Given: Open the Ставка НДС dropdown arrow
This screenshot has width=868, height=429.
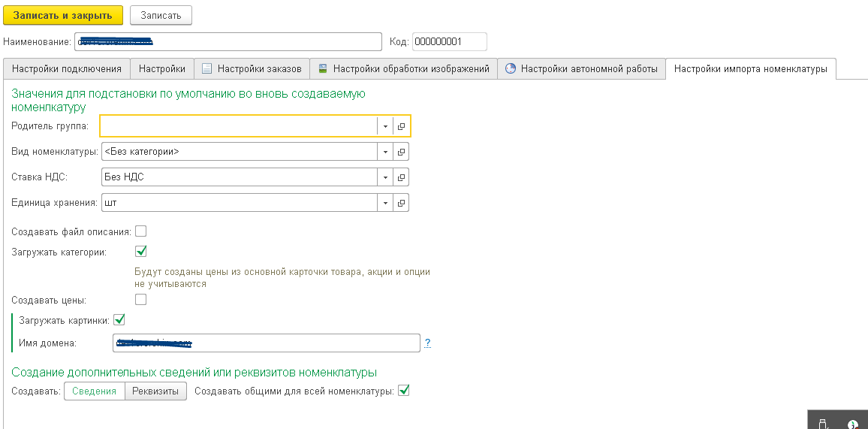Looking at the screenshot, I should pos(384,177).
